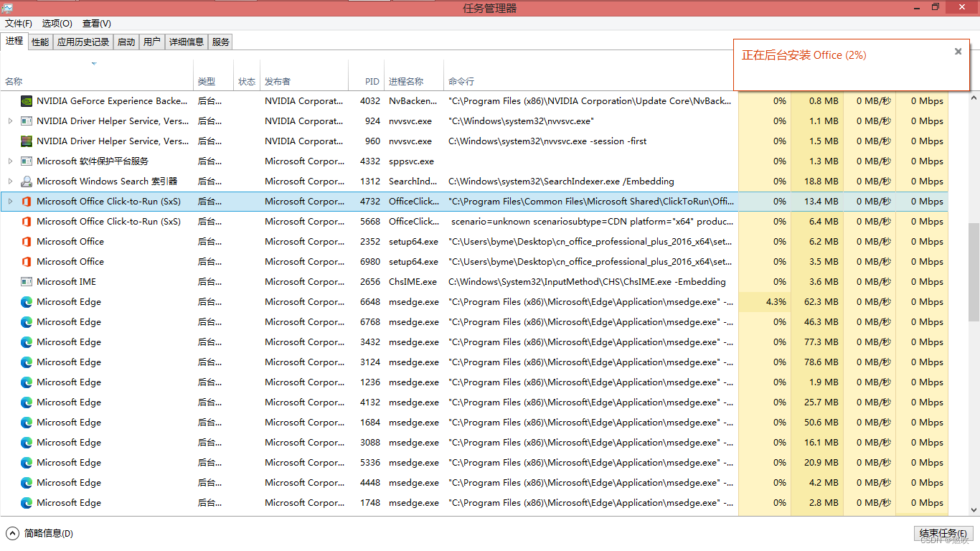
Task: Click the Microsoft 软件保护平台服务 process icon
Action: [27, 161]
